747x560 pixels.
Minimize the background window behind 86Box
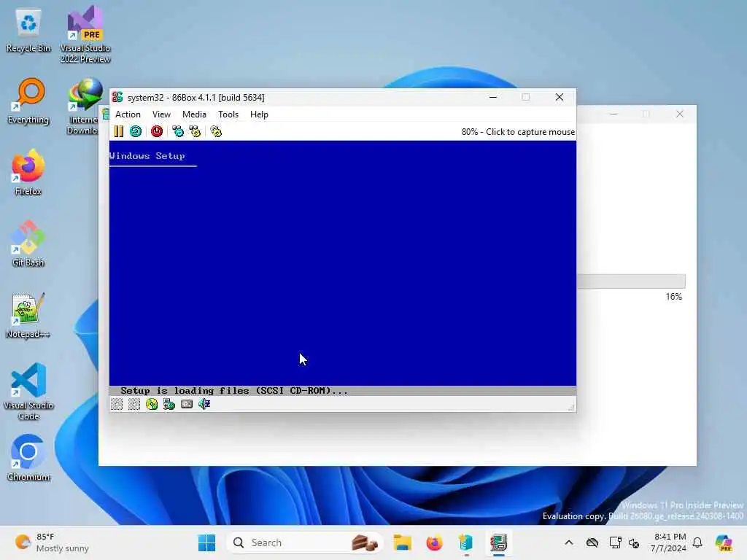tap(614, 114)
